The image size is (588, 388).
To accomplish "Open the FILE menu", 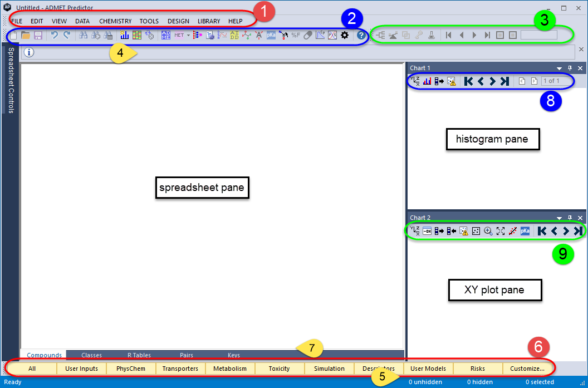I will point(17,21).
